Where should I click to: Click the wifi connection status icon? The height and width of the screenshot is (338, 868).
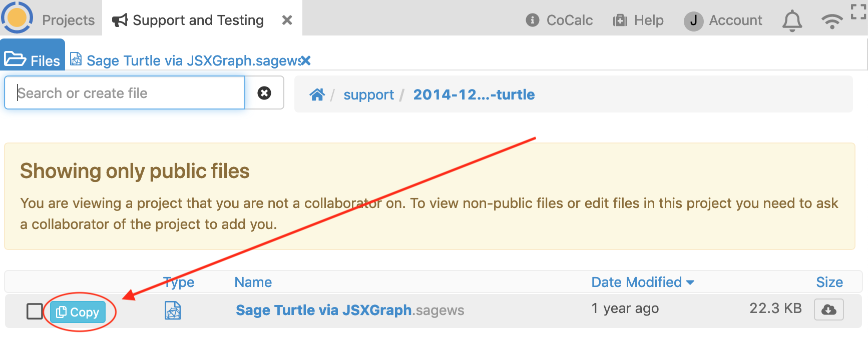tap(831, 21)
